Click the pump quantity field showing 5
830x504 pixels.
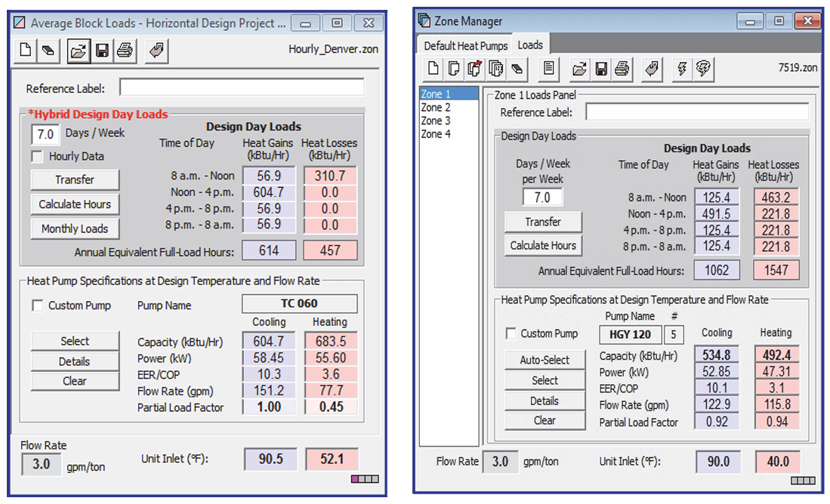tap(674, 335)
